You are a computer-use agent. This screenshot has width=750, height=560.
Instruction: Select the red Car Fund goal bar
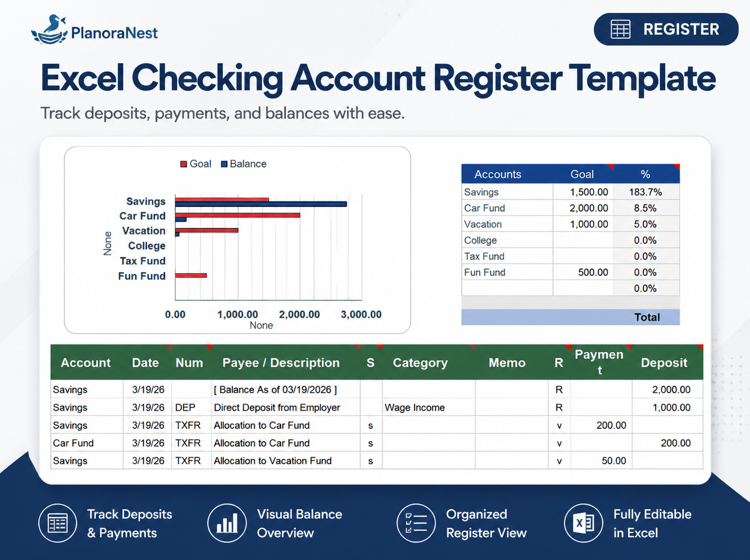[237, 215]
